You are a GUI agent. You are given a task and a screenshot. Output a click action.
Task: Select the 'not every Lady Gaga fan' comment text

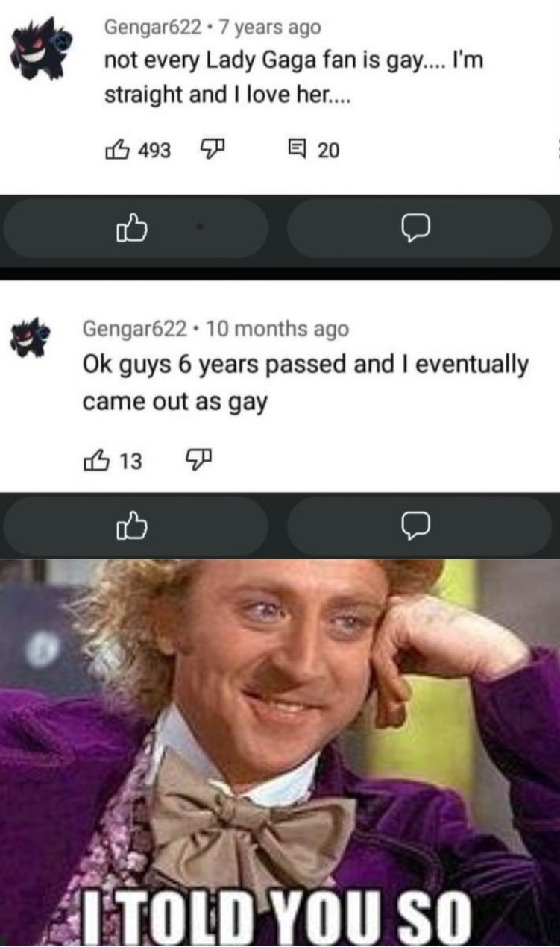click(294, 78)
